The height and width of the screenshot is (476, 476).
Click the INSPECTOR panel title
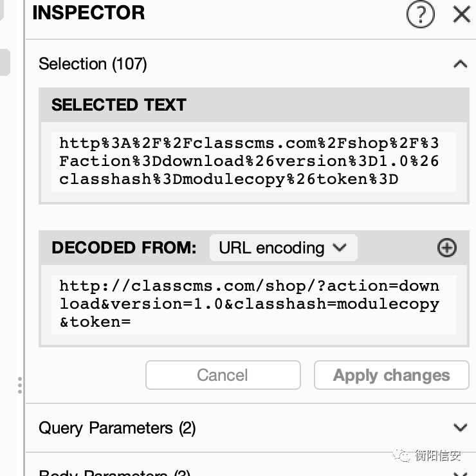click(x=88, y=13)
